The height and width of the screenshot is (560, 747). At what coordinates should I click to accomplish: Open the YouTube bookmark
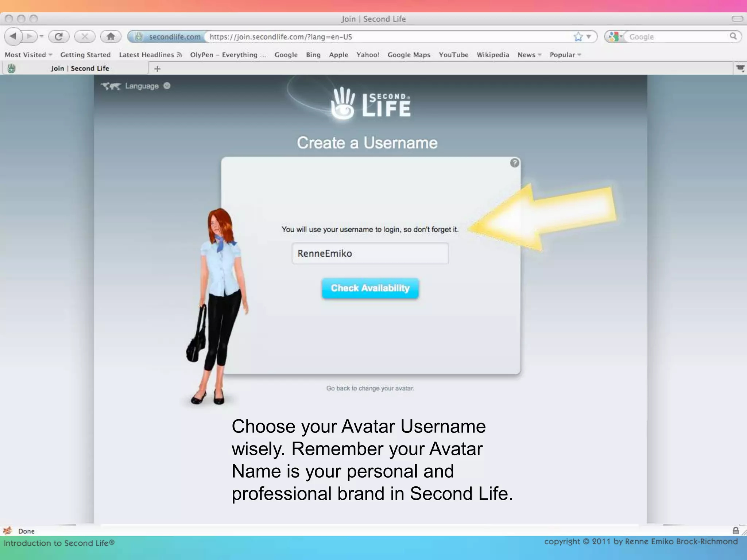click(x=453, y=55)
